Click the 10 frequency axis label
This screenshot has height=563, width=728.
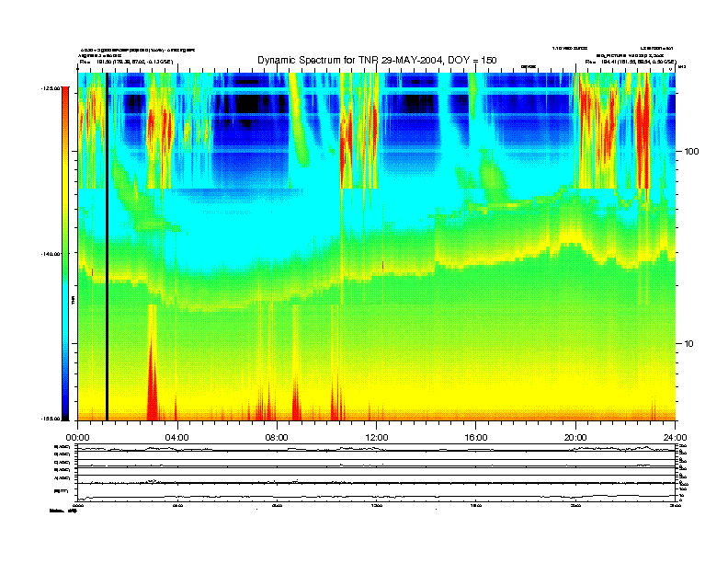pyautogui.click(x=689, y=344)
